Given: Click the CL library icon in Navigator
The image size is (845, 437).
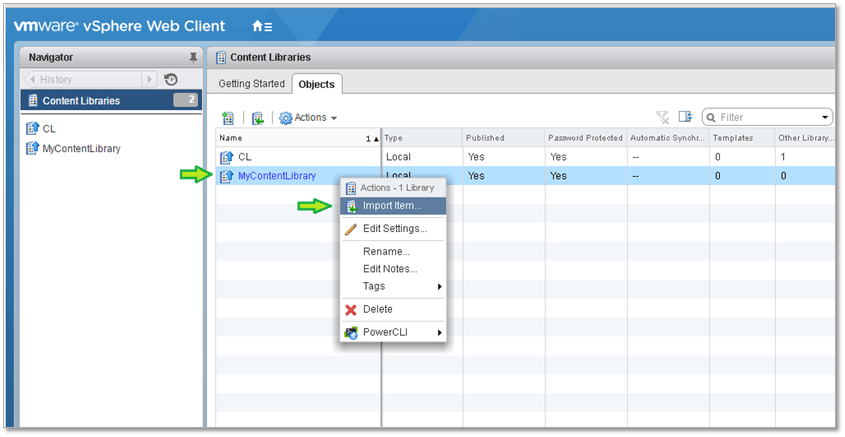Looking at the screenshot, I should click(x=32, y=128).
